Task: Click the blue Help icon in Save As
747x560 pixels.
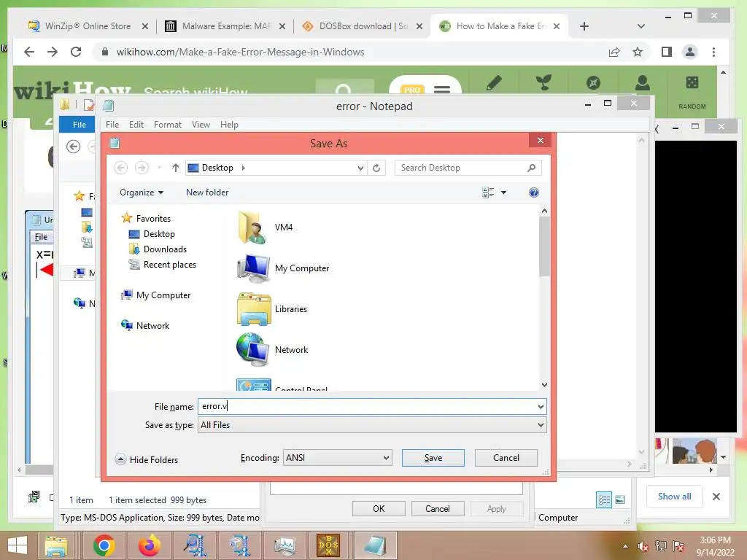Action: coord(533,192)
